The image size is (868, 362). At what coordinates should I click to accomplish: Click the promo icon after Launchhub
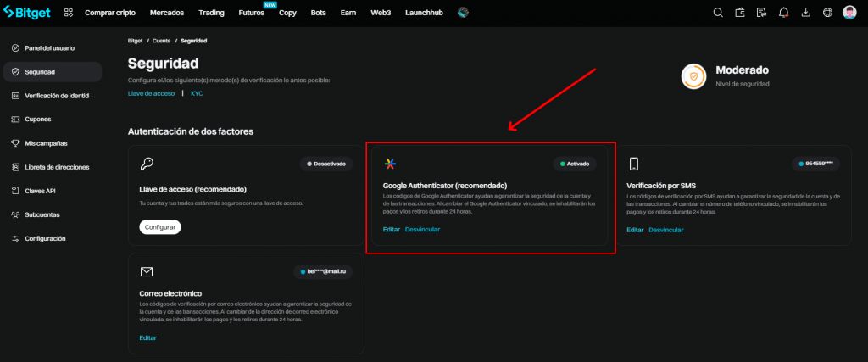[x=464, y=12]
